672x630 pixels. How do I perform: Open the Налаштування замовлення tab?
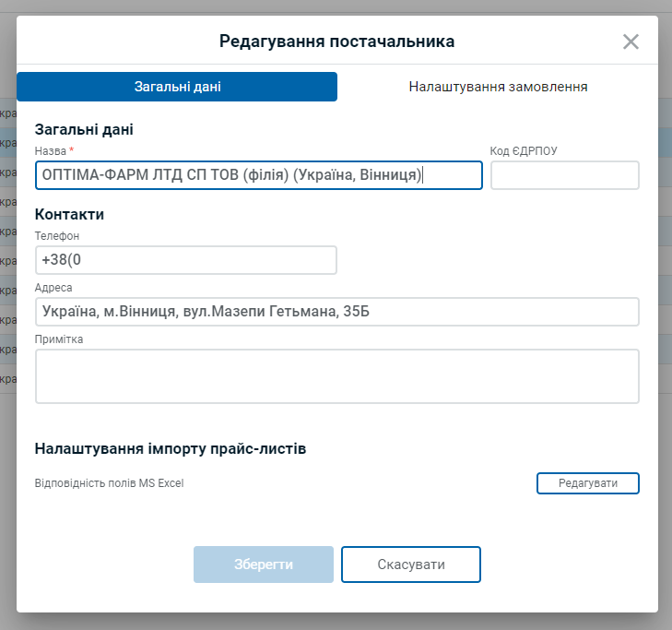[x=498, y=87]
